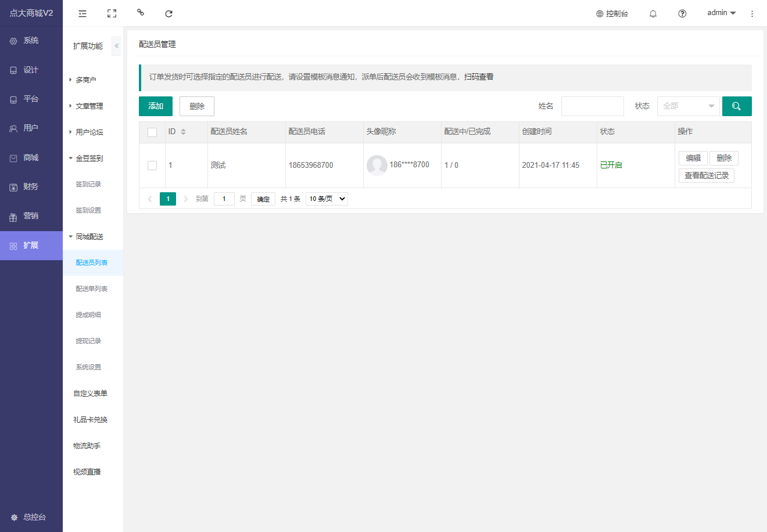767x532 pixels.
Task: Click the page number jump input
Action: coord(224,199)
